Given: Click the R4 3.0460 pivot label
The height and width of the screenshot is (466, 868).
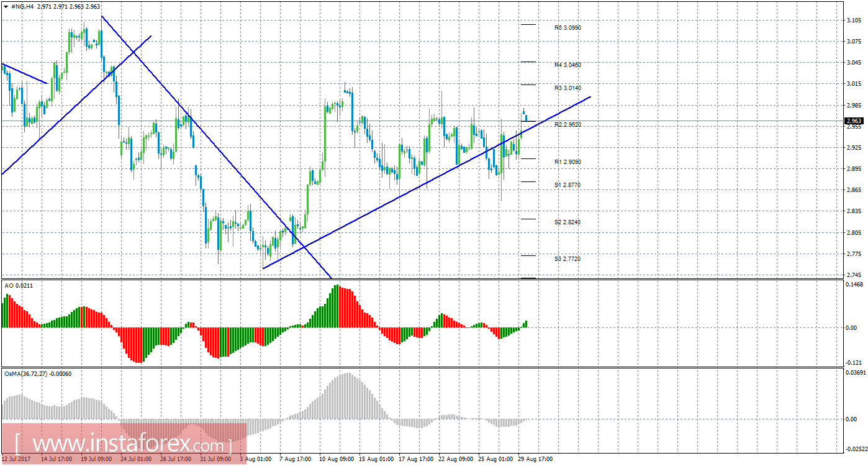Looking at the screenshot, I should (567, 65).
